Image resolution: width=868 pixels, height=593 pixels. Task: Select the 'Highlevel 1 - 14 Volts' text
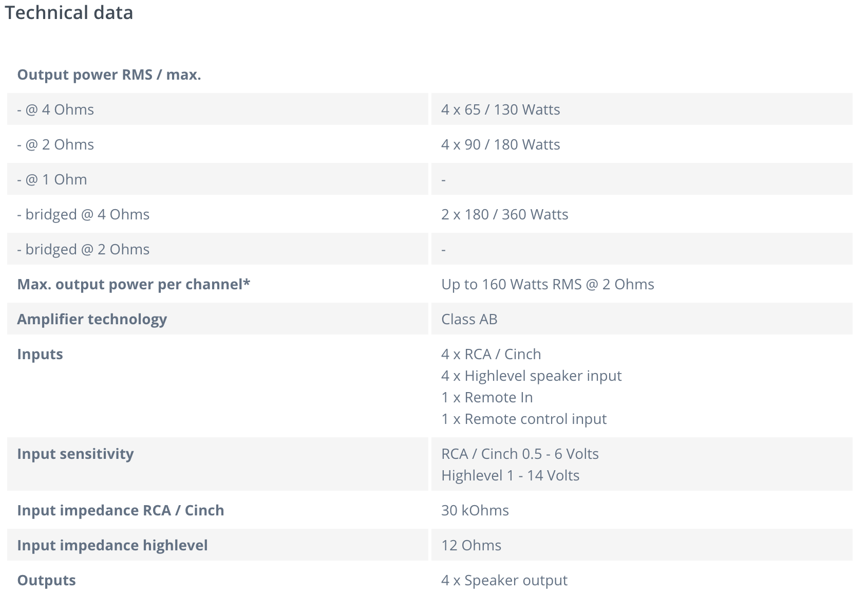(x=510, y=476)
